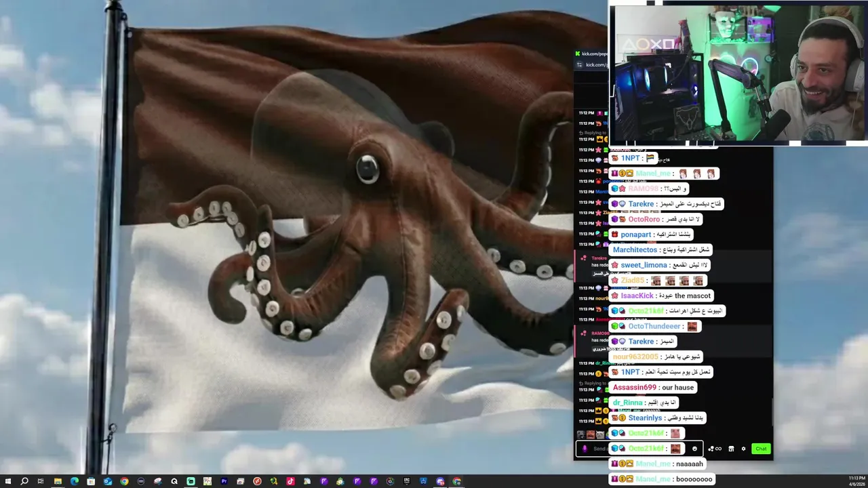Select the kick.com browser tab
Image resolution: width=868 pixels, height=488 pixels.
click(591, 54)
